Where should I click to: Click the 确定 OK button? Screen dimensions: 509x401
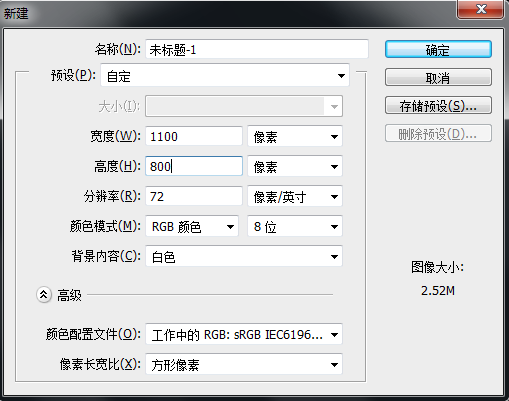tap(438, 50)
